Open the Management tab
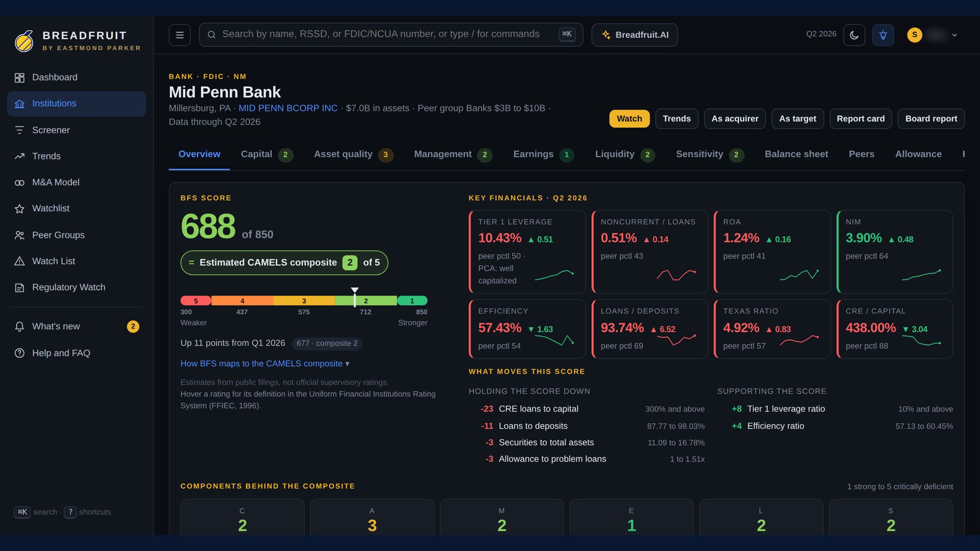The width and height of the screenshot is (980, 551). click(x=453, y=155)
